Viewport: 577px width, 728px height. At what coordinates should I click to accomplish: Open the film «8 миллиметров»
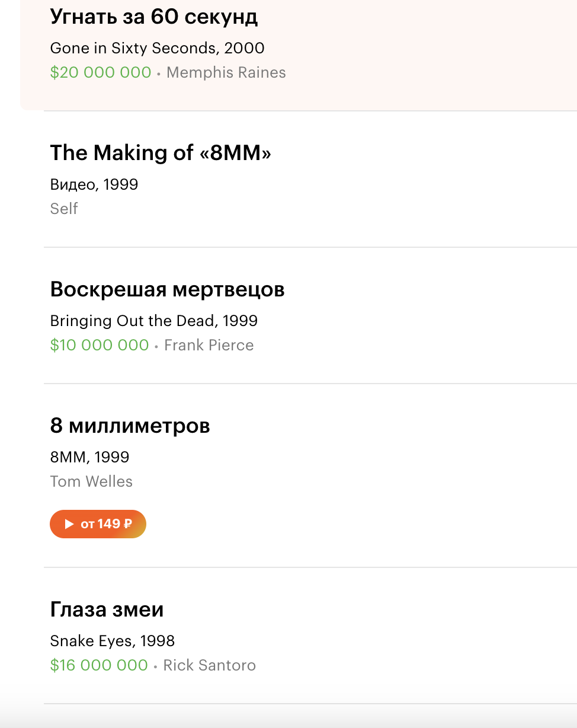pos(130,426)
